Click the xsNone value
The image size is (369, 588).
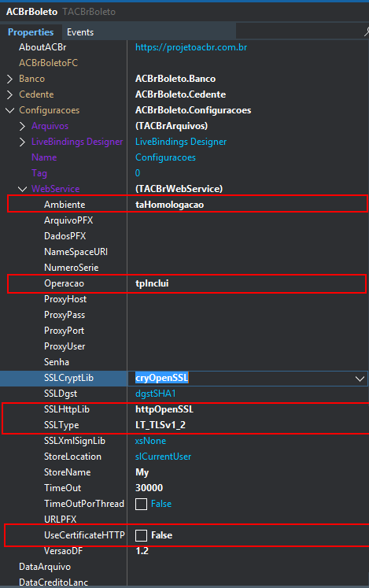coord(151,441)
